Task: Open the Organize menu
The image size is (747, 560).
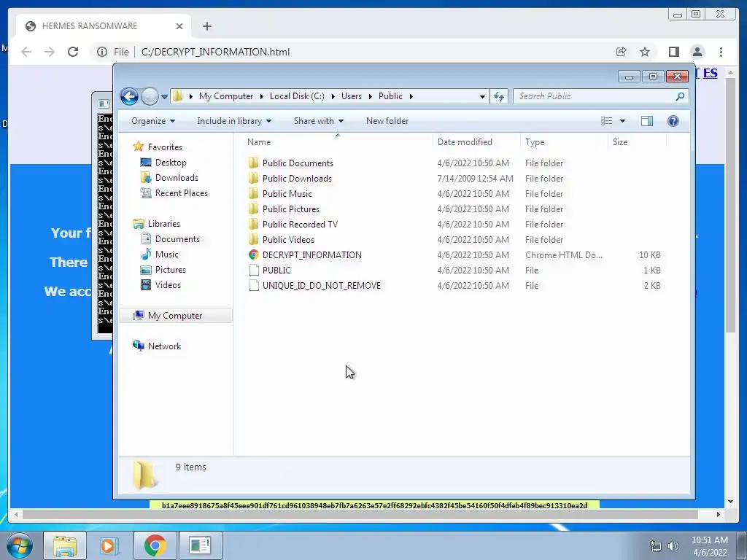Action: coord(153,121)
